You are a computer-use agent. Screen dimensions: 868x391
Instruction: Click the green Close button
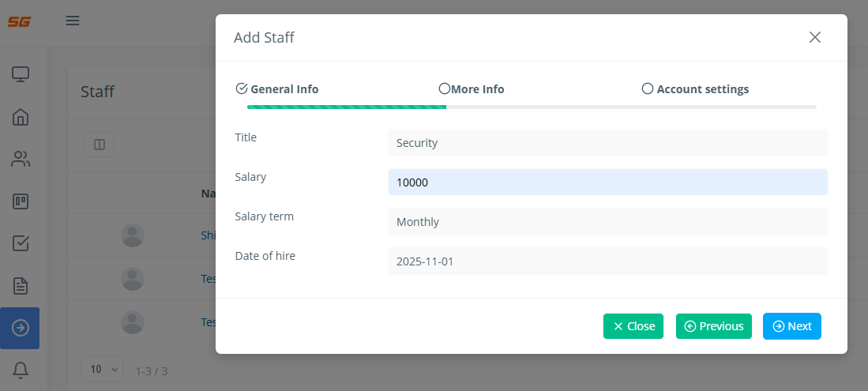point(633,326)
